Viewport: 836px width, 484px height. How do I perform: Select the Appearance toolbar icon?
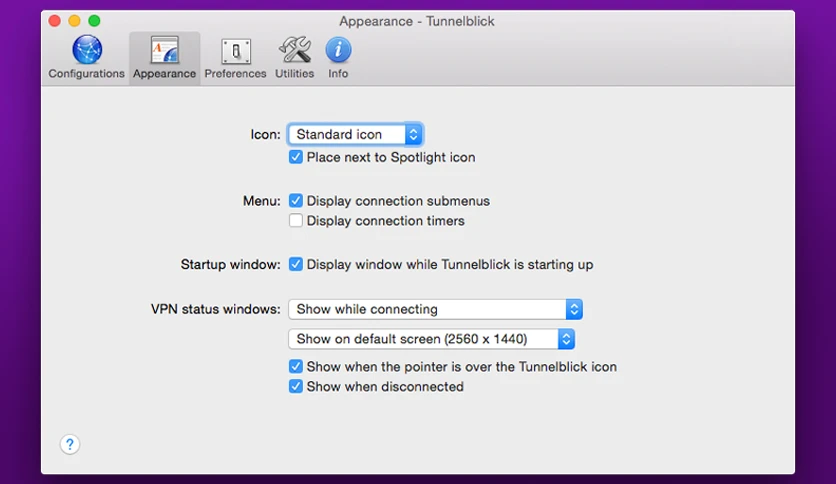pos(164,50)
